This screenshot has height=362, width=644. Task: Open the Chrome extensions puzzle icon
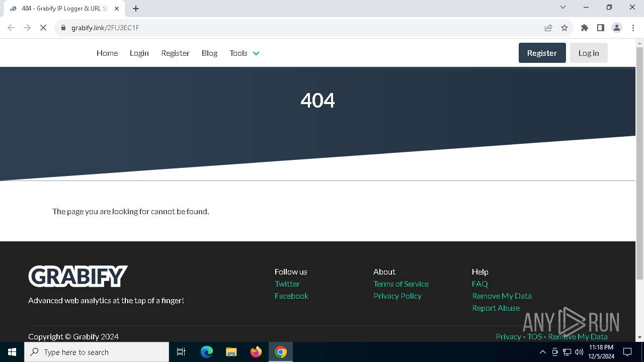(x=585, y=28)
